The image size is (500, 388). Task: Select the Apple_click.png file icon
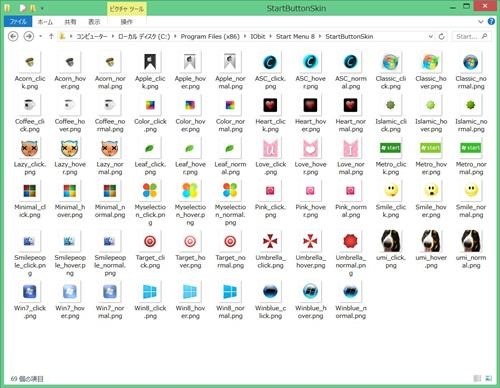(x=150, y=62)
